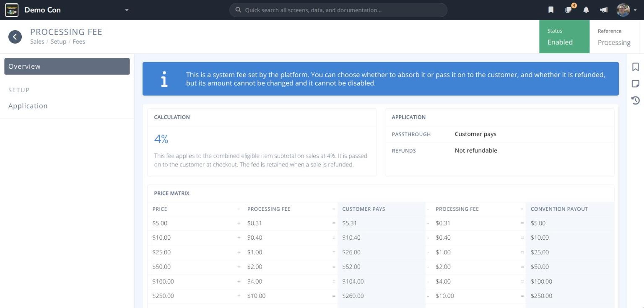Click the PROCESSING FEE page title
The image size is (644, 308).
coord(66,32)
